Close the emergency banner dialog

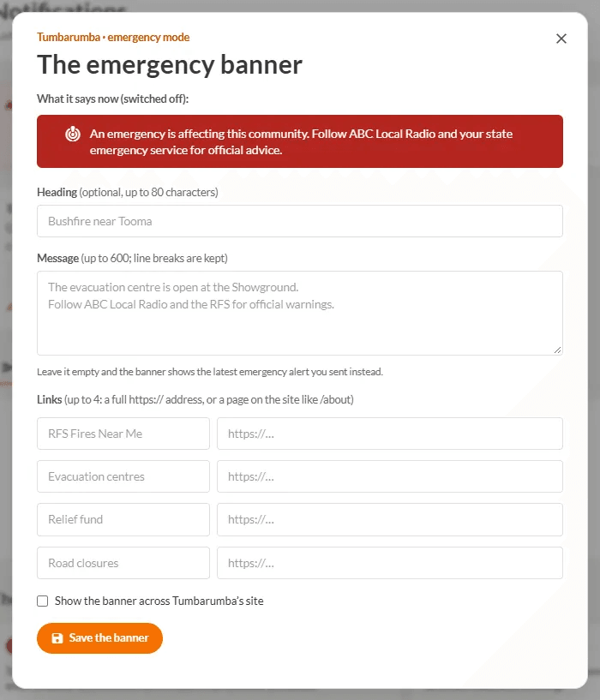coord(561,39)
